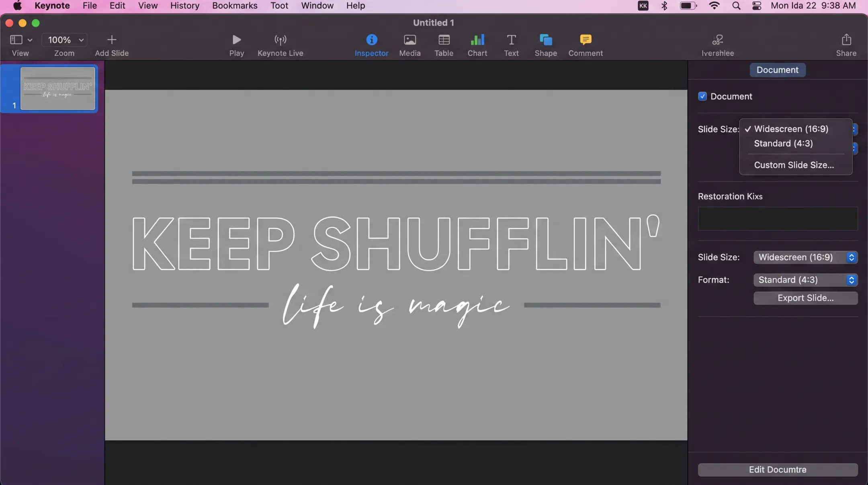868x485 pixels.
Task: Click the Add Slide plus icon
Action: (112, 39)
